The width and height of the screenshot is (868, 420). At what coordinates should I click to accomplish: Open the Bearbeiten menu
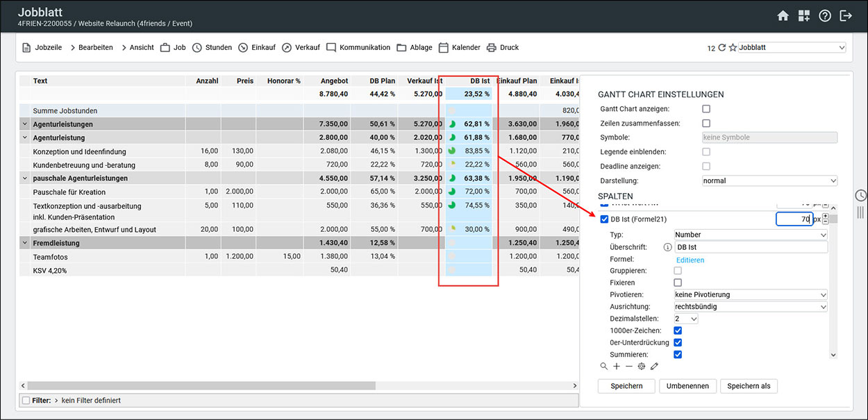[96, 48]
